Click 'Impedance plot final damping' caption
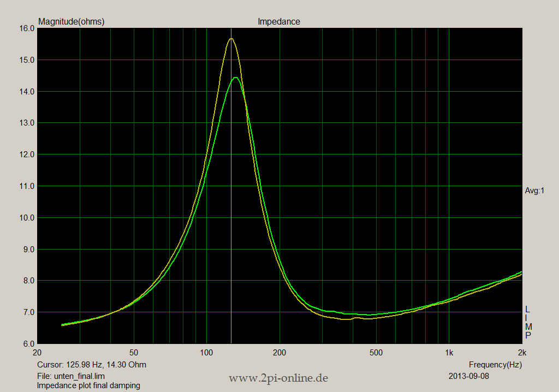The height and width of the screenshot is (392, 559). (88, 385)
